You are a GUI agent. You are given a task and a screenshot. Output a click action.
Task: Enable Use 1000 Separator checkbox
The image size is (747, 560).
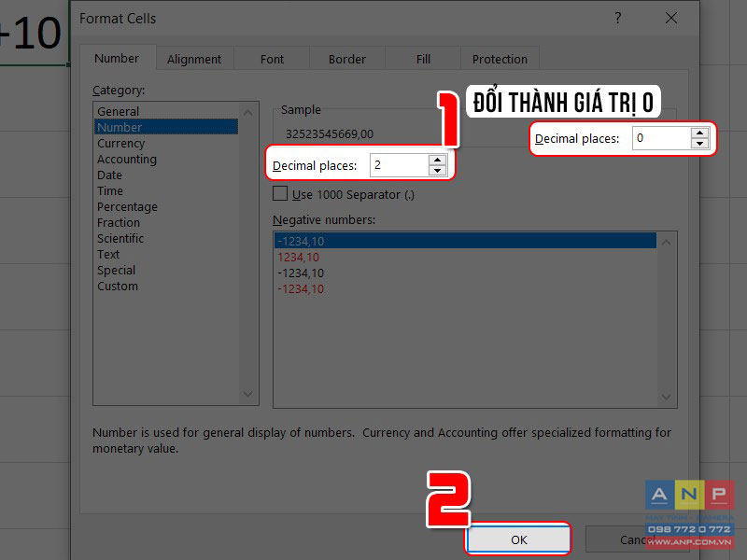click(280, 194)
